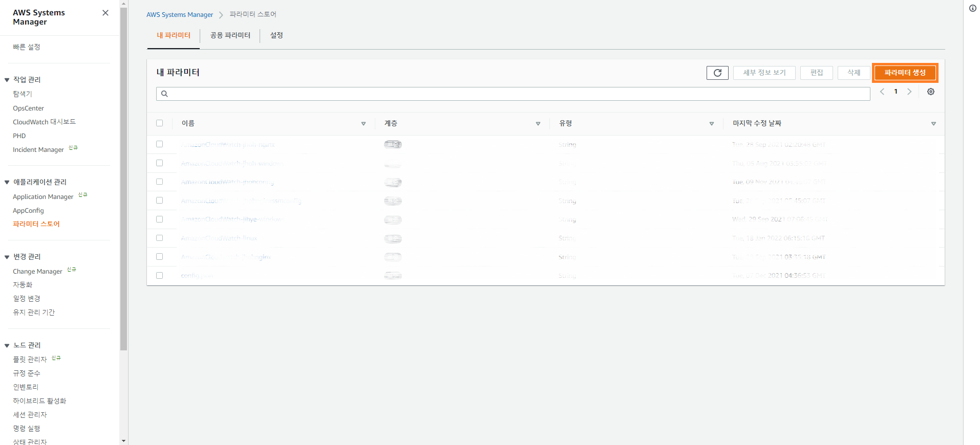980x445 pixels.
Task: Collapse the 애플리케이션 관리 section
Action: (x=7, y=182)
